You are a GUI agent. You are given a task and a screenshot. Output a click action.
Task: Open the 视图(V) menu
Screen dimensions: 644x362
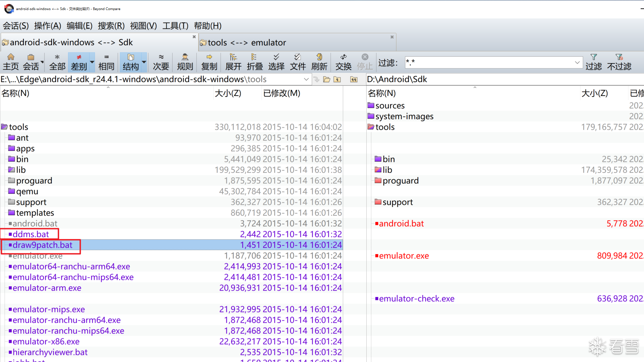[x=144, y=26]
